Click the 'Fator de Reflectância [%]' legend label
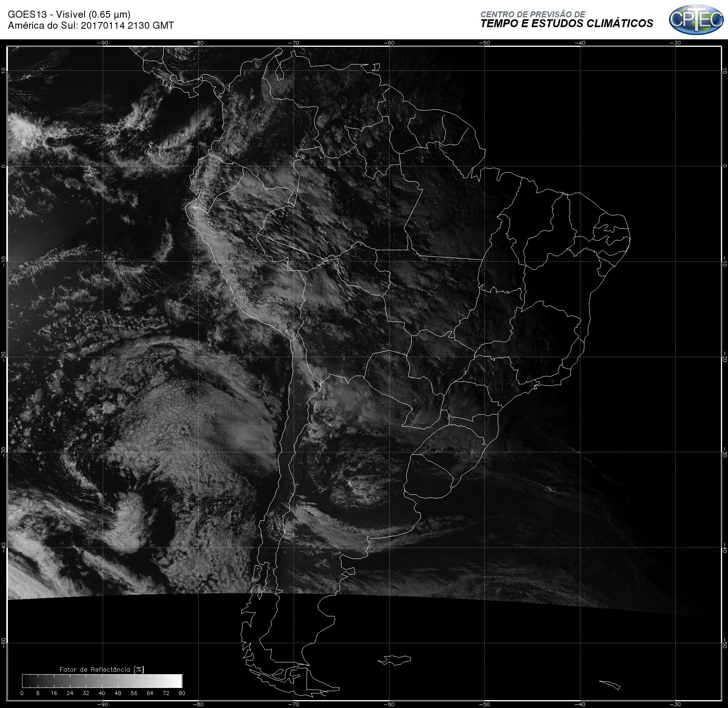Image resolution: width=728 pixels, height=708 pixels. [102, 669]
